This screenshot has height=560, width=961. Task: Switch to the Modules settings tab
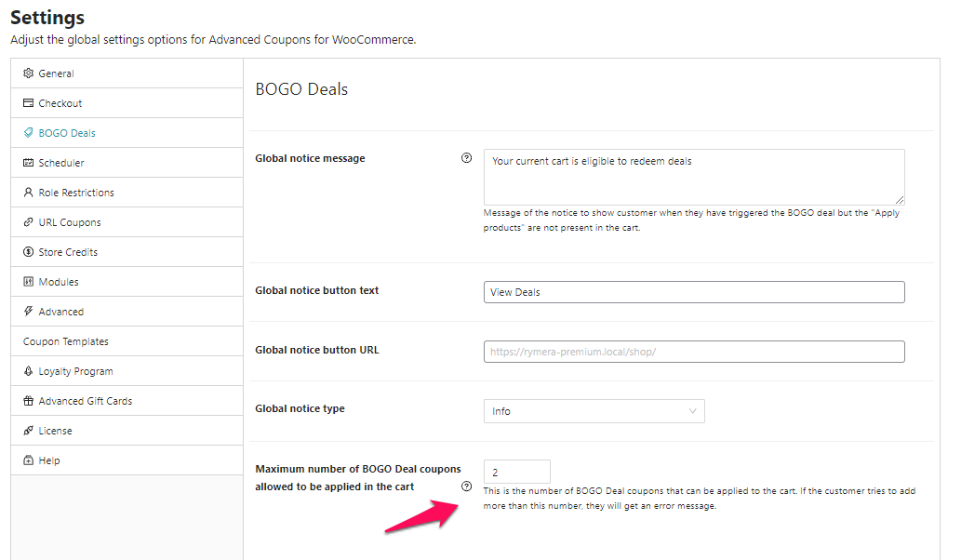tap(59, 282)
